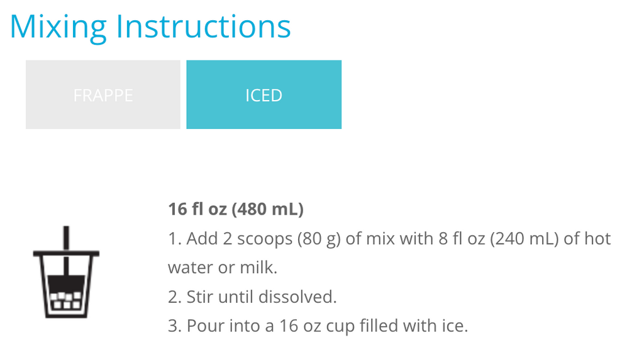Click step 2 'Stir until dissolved.'
This screenshot has height=355, width=644.
pos(252,296)
